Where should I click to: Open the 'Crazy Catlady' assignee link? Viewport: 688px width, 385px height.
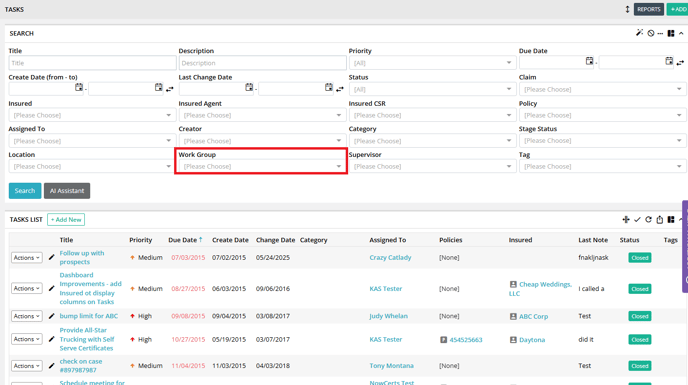tap(390, 258)
